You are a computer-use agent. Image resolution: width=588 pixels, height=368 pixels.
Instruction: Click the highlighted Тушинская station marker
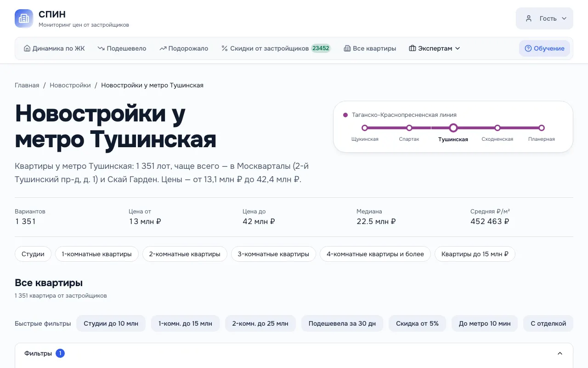tap(453, 128)
